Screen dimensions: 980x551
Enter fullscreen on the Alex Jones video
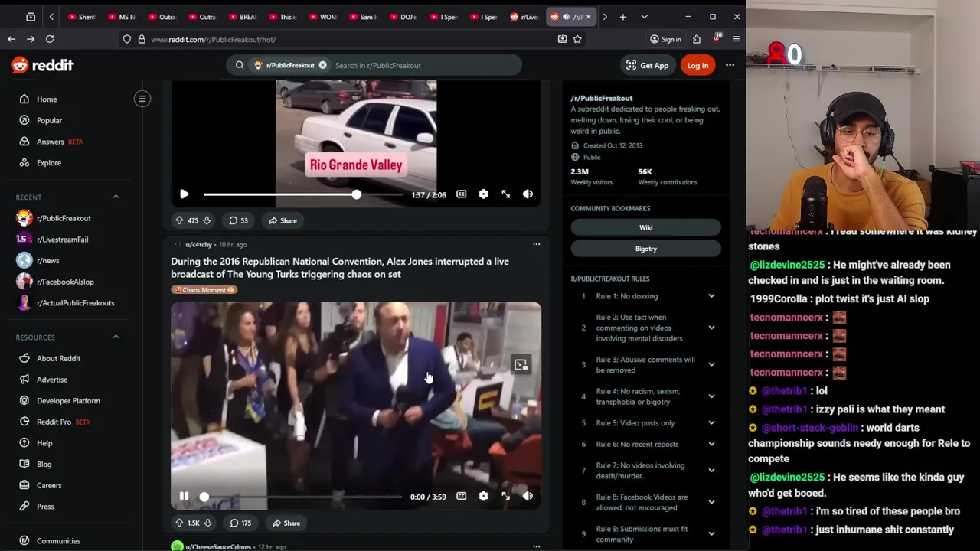(x=505, y=496)
